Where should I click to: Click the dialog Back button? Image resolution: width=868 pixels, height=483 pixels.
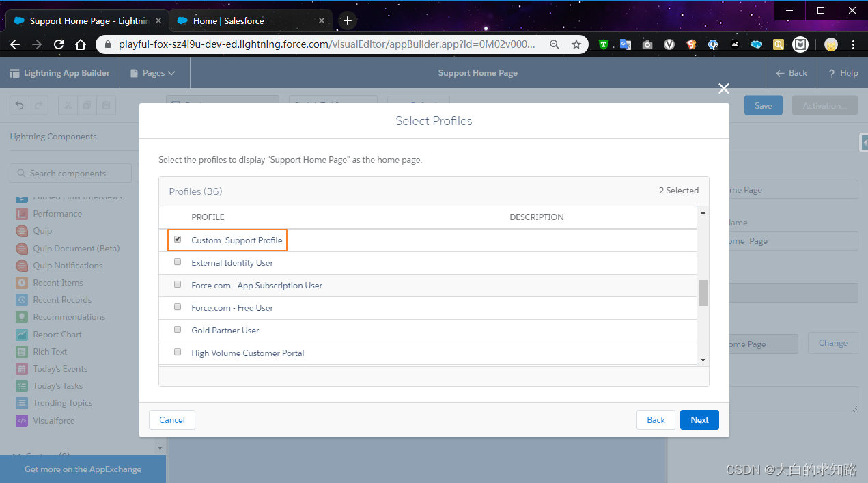point(656,420)
